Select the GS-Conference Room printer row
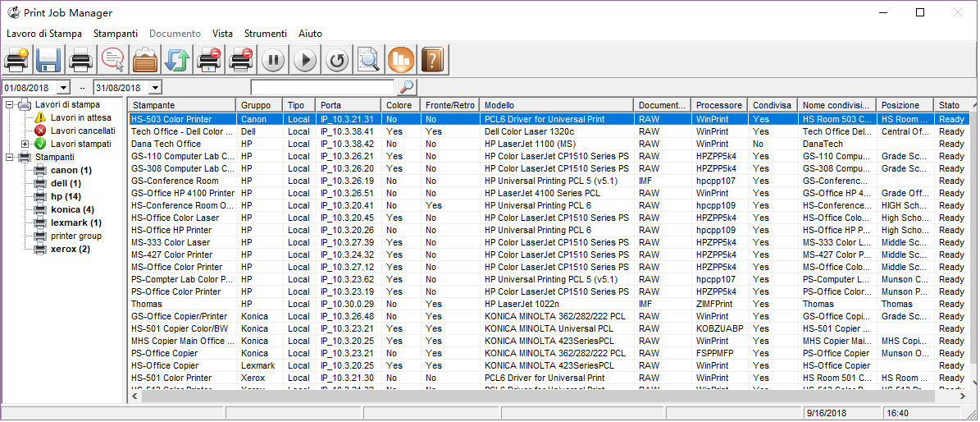980x422 pixels. 548,181
